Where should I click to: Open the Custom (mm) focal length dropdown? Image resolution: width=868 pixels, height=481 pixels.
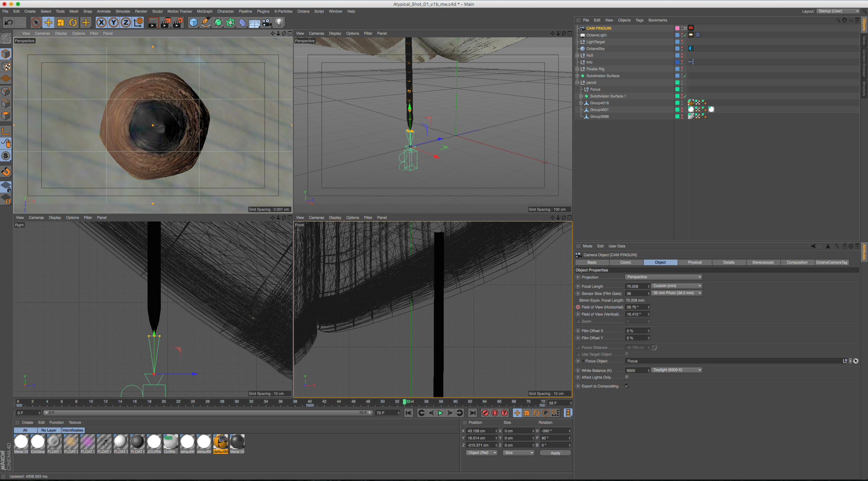(677, 286)
